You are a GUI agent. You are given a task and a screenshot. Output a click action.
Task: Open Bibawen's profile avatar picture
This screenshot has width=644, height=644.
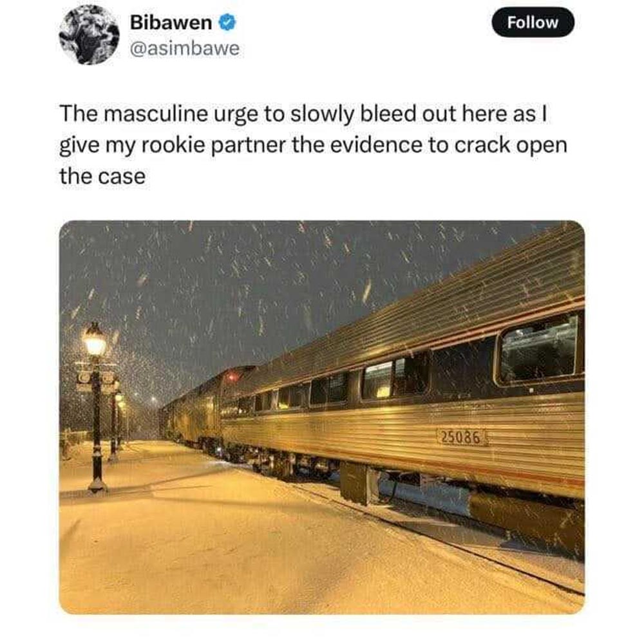tap(89, 35)
